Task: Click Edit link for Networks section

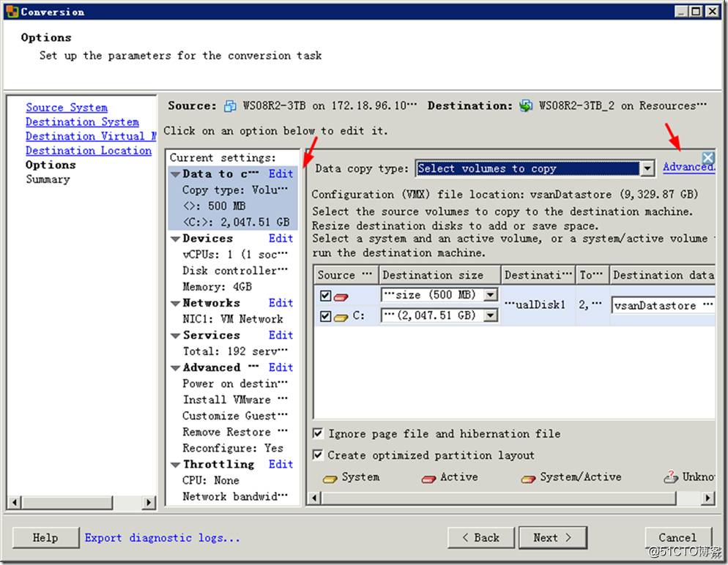Action: point(281,303)
